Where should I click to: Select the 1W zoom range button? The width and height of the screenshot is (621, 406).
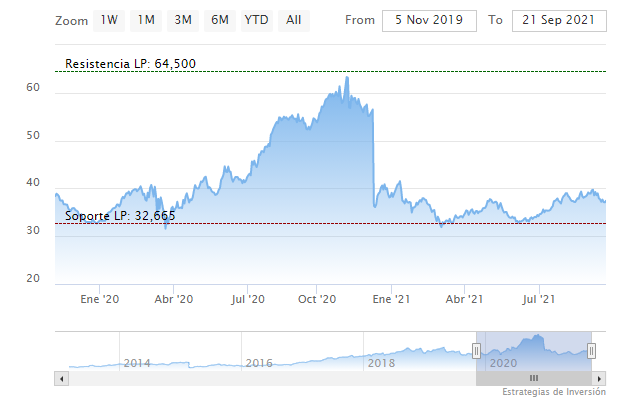point(110,20)
